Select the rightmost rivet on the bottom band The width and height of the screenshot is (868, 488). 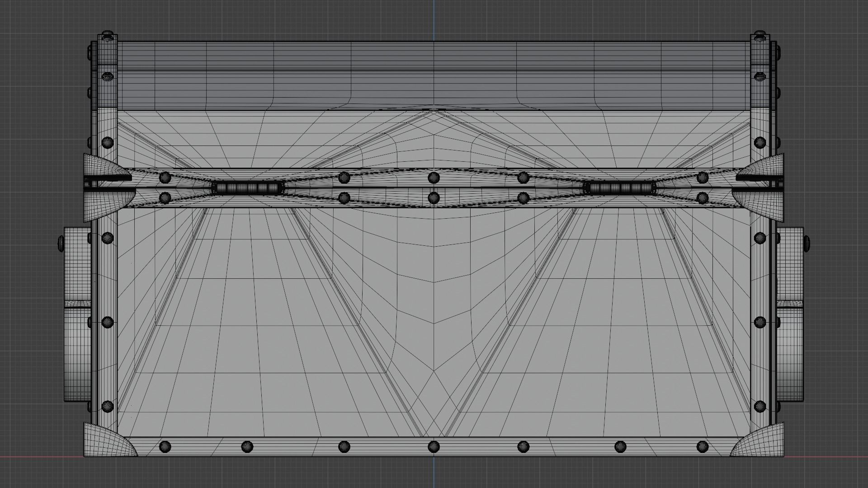pyautogui.click(x=702, y=447)
